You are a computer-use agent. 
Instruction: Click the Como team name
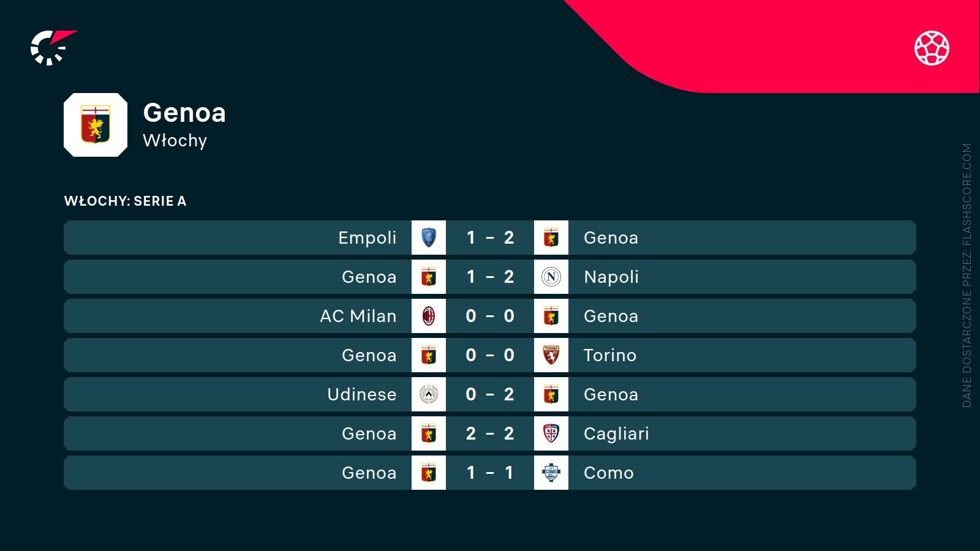(608, 473)
